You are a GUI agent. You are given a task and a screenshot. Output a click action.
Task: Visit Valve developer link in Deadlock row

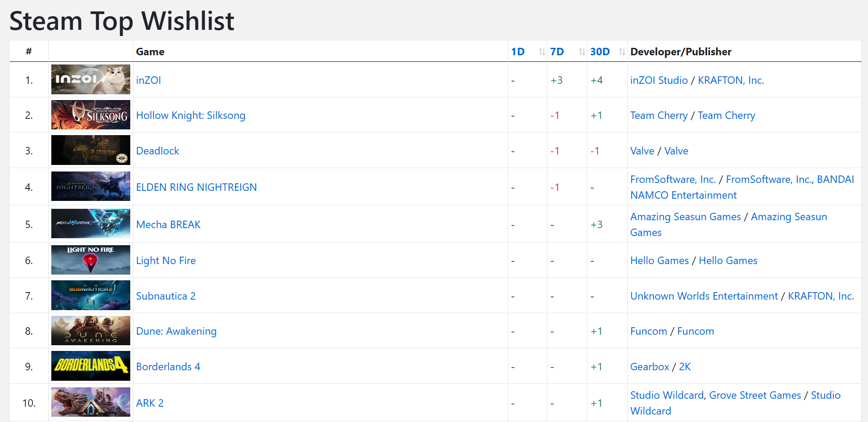point(642,151)
